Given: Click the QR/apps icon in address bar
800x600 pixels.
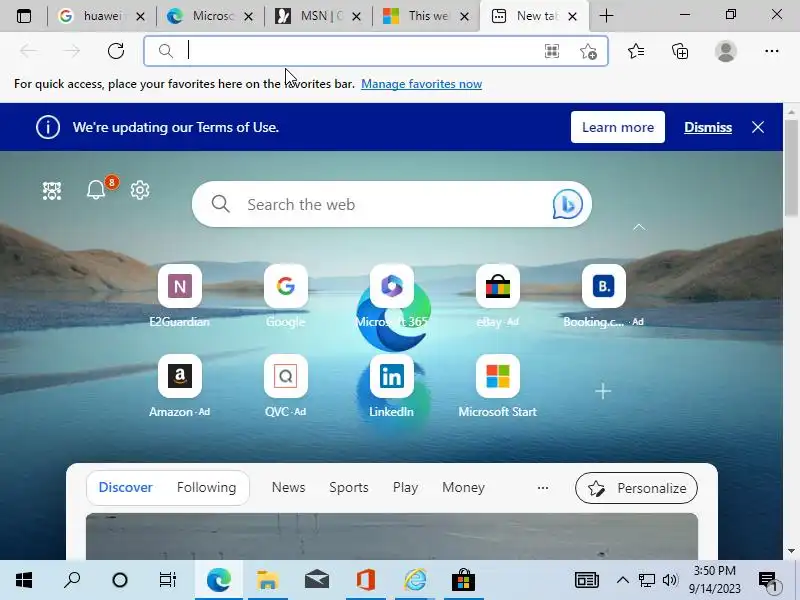Looking at the screenshot, I should pyautogui.click(x=552, y=51).
